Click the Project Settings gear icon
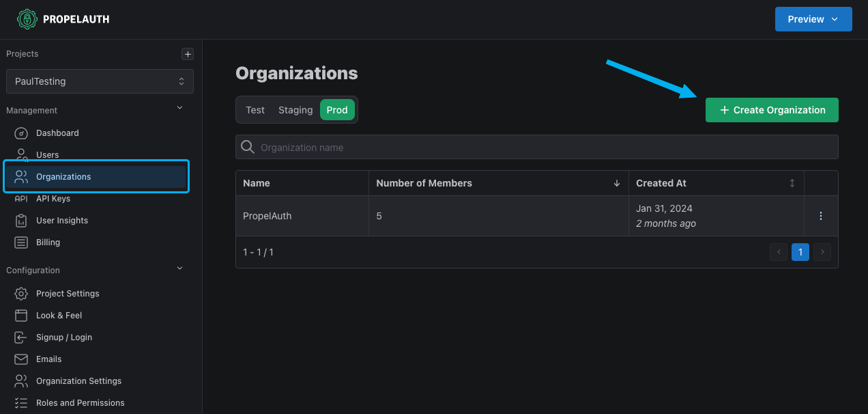The height and width of the screenshot is (414, 868). pos(21,294)
